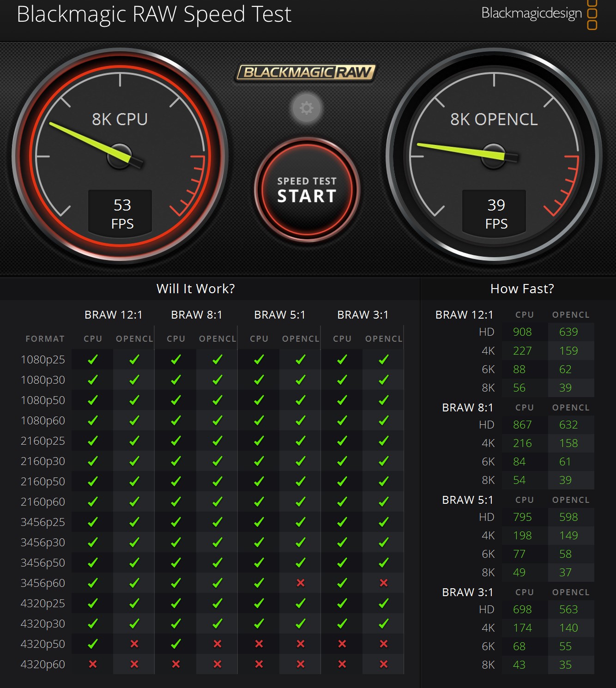This screenshot has height=688, width=616.
Task: Click the Blackmagic RAW gold logo badge
Action: click(x=306, y=72)
